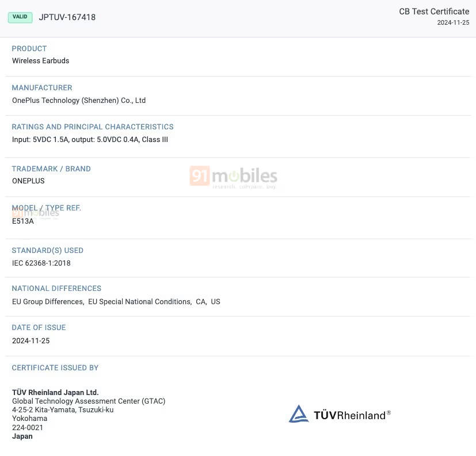
Task: Select the bold Japan country line
Action: 22,436
